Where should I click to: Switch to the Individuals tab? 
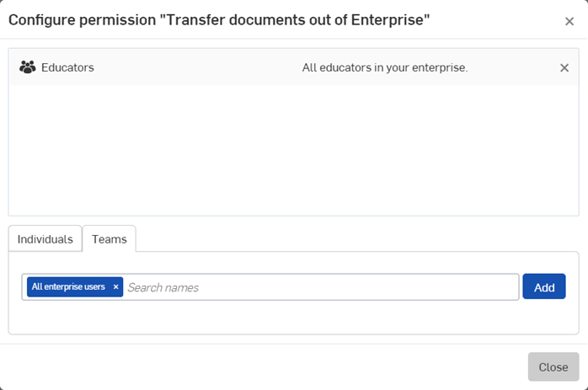[x=45, y=239]
